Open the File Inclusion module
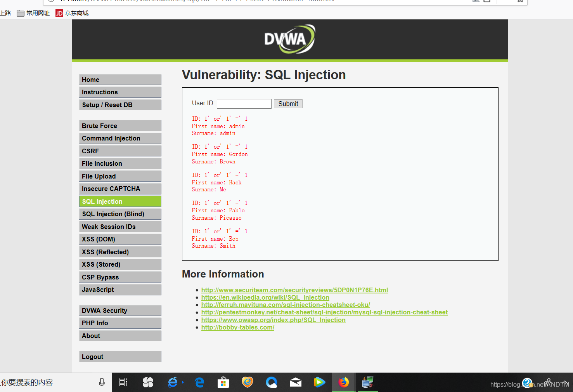Screen dimensions: 573x392 pyautogui.click(x=120, y=163)
